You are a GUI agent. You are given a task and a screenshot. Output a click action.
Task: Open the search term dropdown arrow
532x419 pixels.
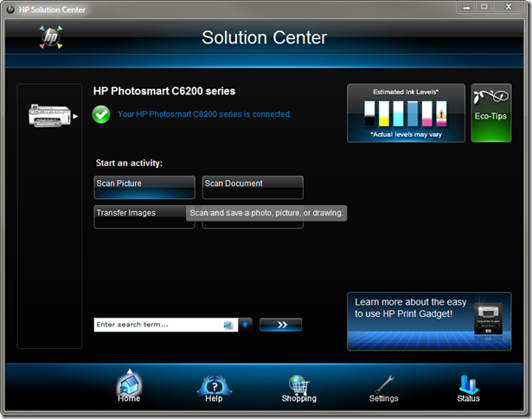tap(246, 325)
